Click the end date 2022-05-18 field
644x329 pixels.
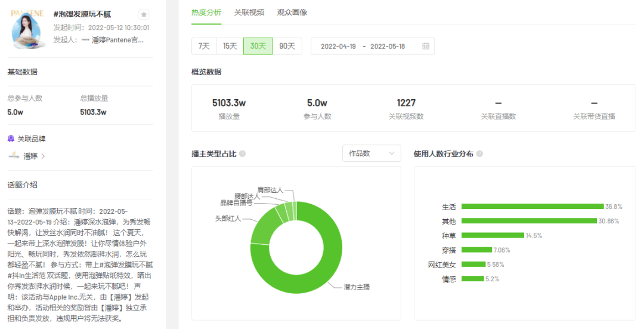388,47
